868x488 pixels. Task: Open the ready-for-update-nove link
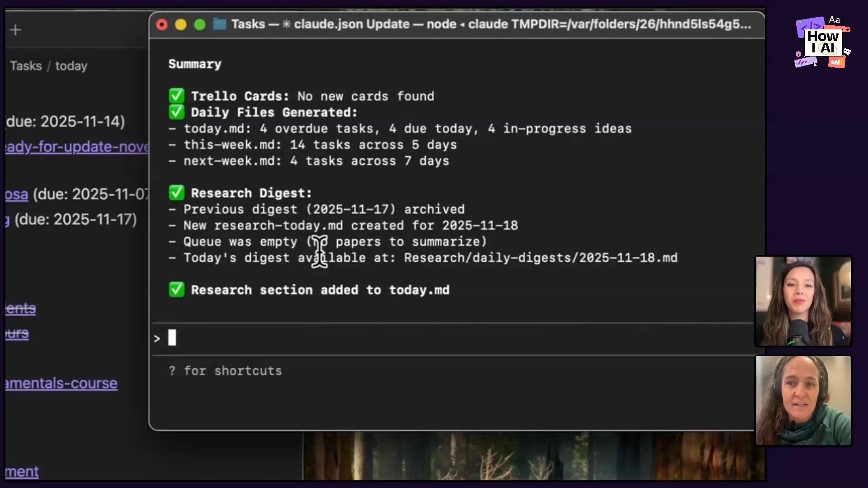pos(77,147)
